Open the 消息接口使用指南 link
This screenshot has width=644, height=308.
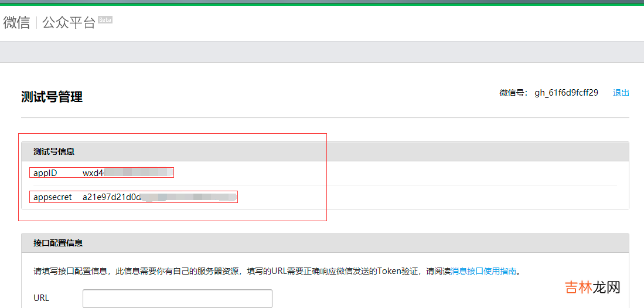tap(483, 271)
